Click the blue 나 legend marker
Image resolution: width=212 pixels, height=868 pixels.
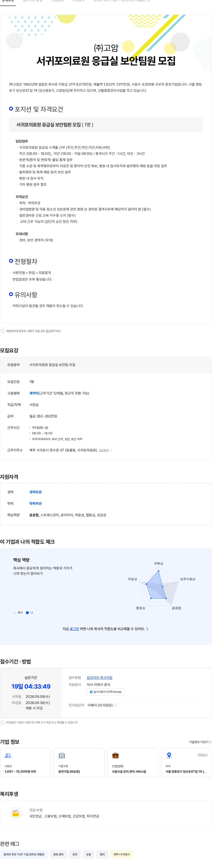(x=27, y=612)
